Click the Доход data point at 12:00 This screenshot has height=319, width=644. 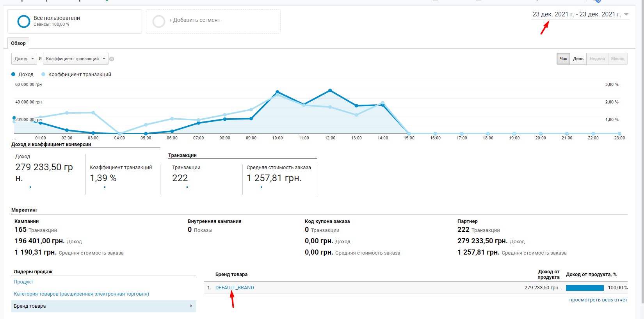point(330,91)
